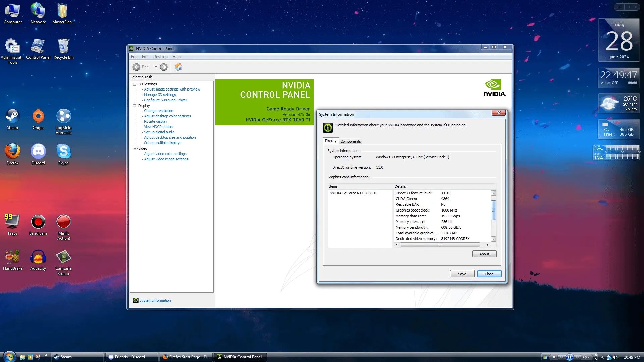Click the Origin desktop icon
The width and height of the screenshot is (644, 362).
(38, 119)
